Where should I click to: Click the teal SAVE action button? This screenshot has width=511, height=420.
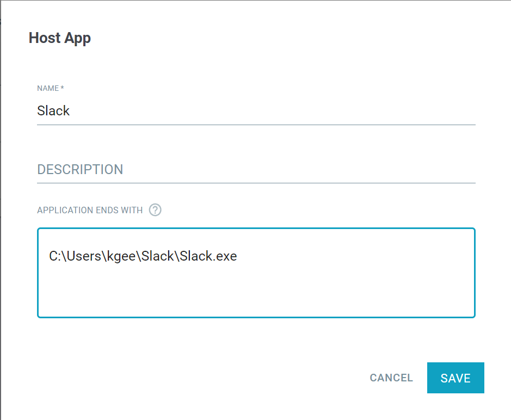point(455,378)
